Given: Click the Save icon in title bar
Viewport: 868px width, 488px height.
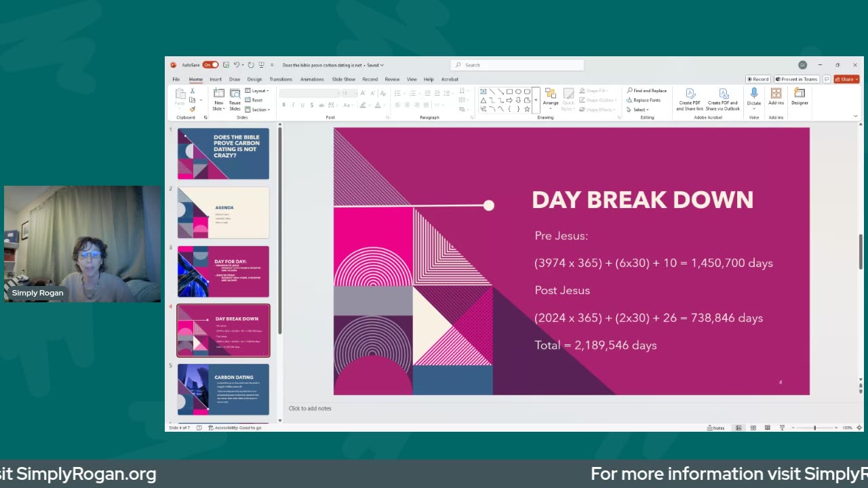Looking at the screenshot, I should [x=226, y=65].
